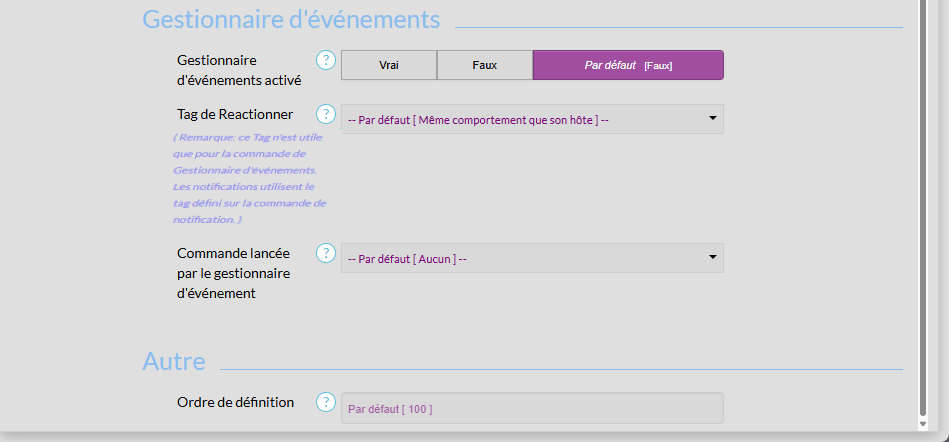Open the Commande lancée dropdown list
The width and height of the screenshot is (949, 442).
(x=532, y=258)
